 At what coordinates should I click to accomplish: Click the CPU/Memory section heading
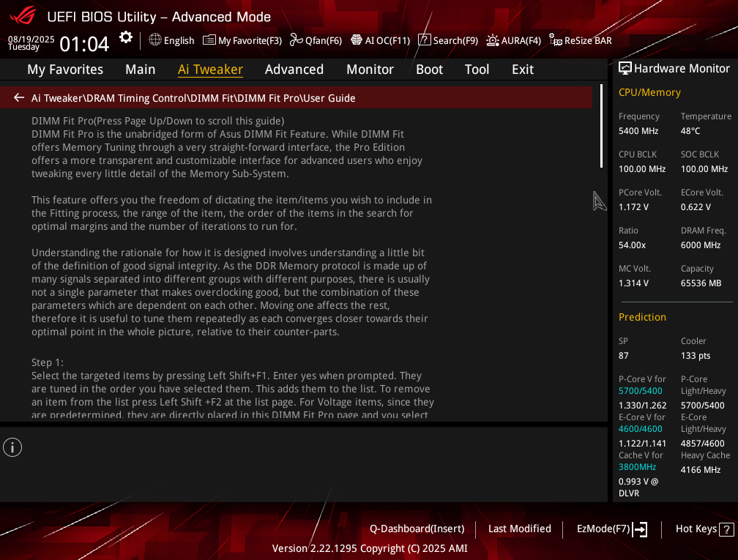pyautogui.click(x=649, y=92)
